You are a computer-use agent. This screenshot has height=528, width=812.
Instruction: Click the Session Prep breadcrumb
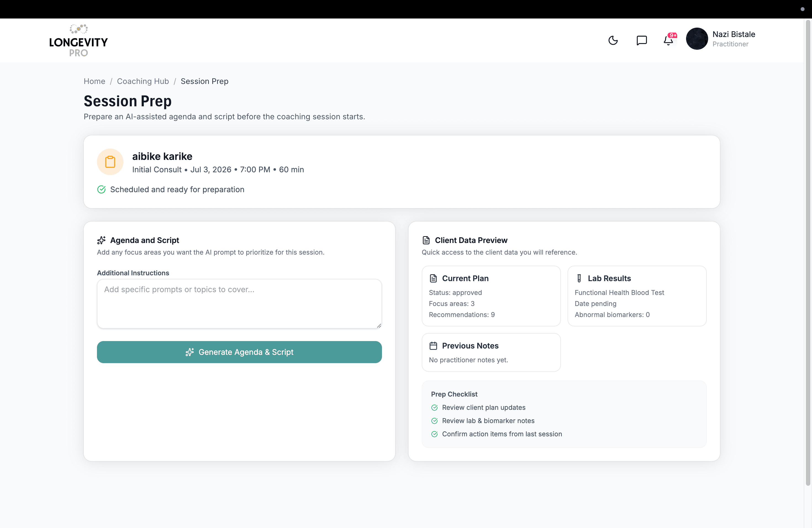pos(204,81)
